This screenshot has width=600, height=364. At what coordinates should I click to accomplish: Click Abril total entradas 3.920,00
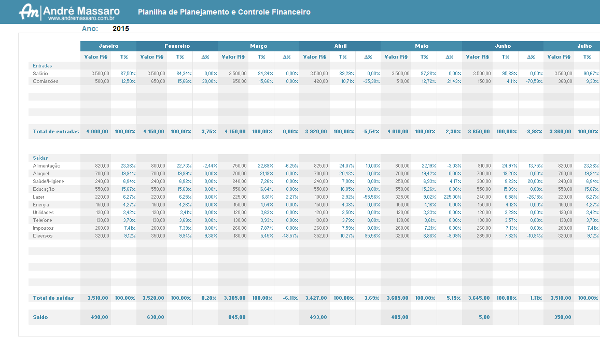tap(316, 131)
